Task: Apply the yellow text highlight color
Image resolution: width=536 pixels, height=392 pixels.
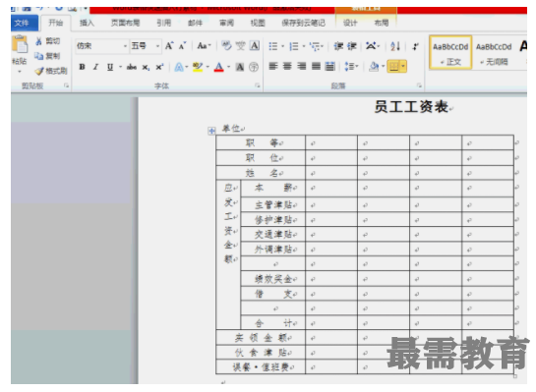Action: (198, 67)
